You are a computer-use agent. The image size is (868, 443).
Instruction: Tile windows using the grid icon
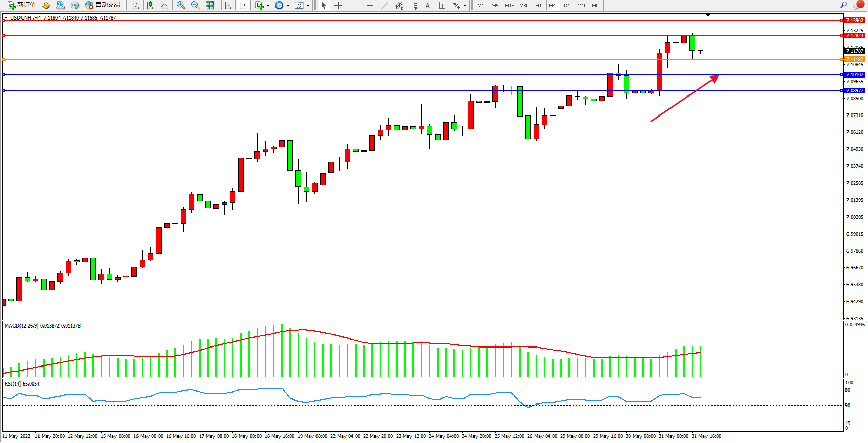click(210, 5)
